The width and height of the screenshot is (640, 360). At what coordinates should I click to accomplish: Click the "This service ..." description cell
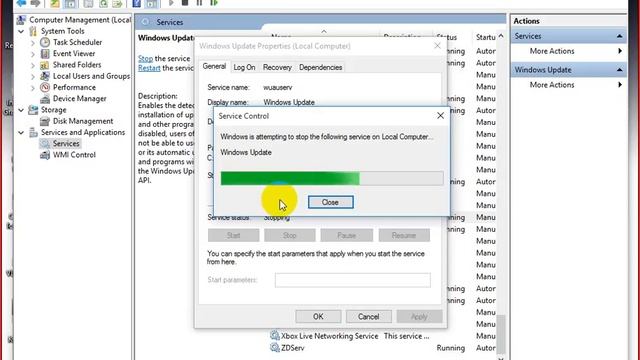click(407, 336)
